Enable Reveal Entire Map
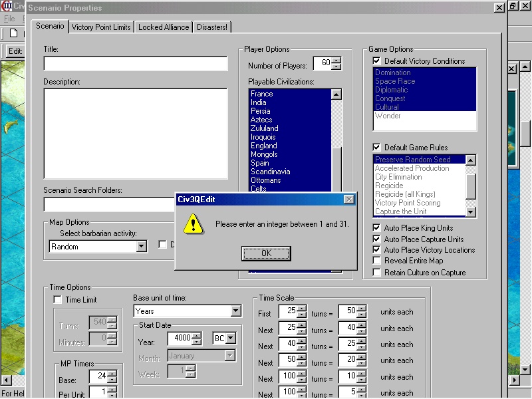This screenshot has width=532, height=399. (376, 261)
